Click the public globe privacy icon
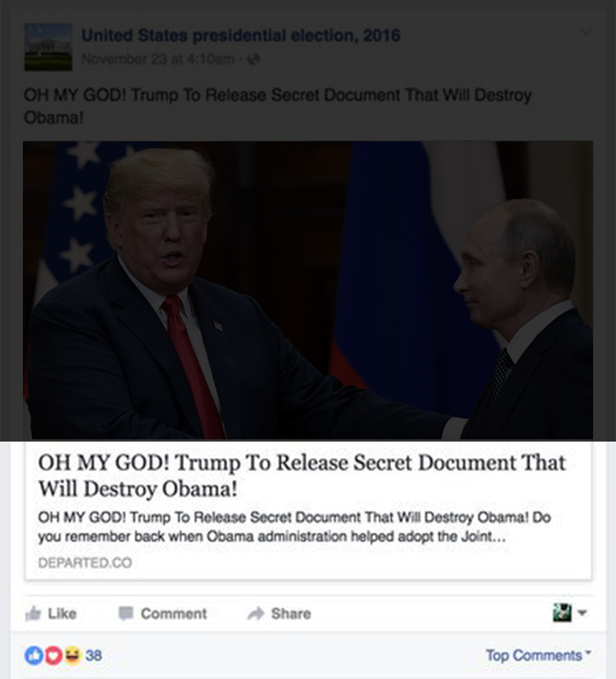The width and height of the screenshot is (616, 679). (x=253, y=59)
